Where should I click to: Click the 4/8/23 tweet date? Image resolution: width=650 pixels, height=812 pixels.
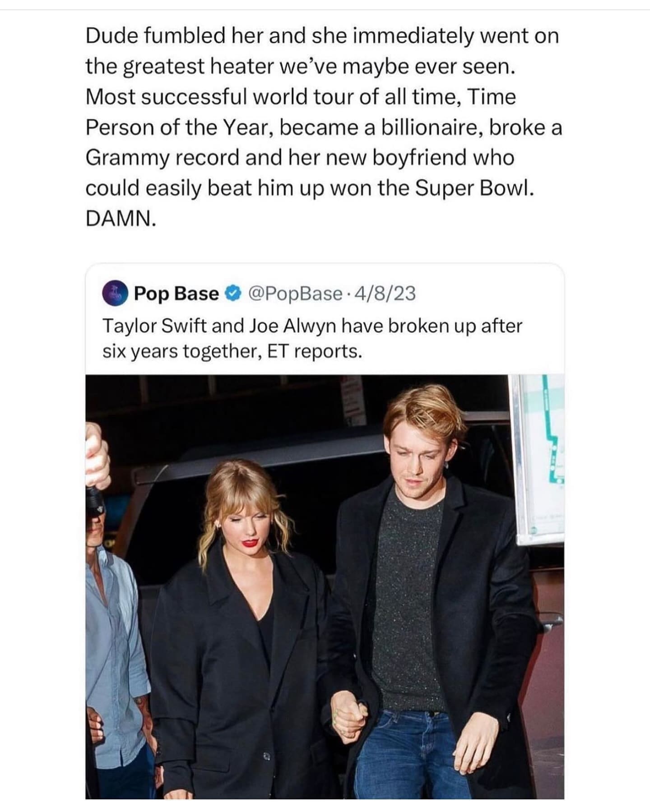point(385,294)
